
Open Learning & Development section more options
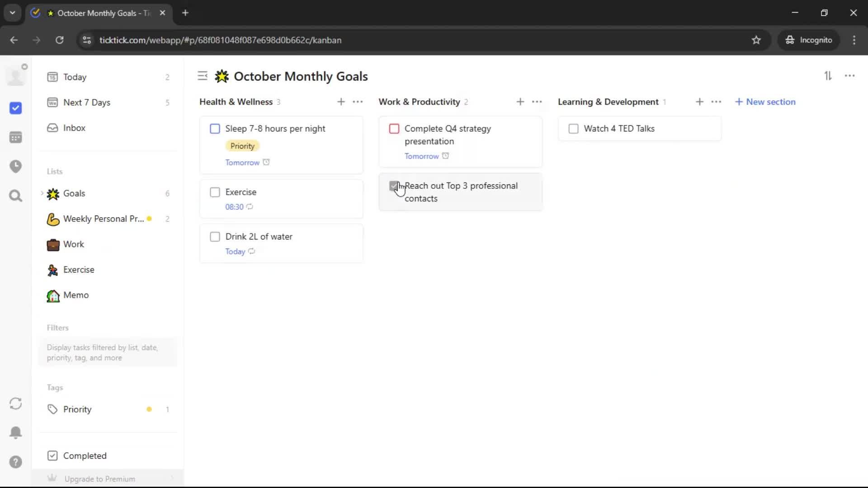pyautogui.click(x=716, y=102)
